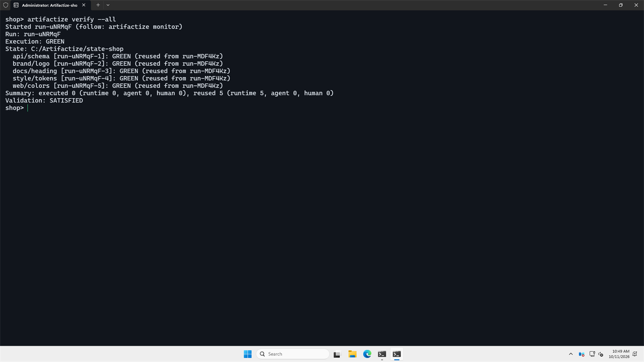Viewport: 644px width, 362px height.
Task: Click the style/tokens result row
Action: pos(122,78)
